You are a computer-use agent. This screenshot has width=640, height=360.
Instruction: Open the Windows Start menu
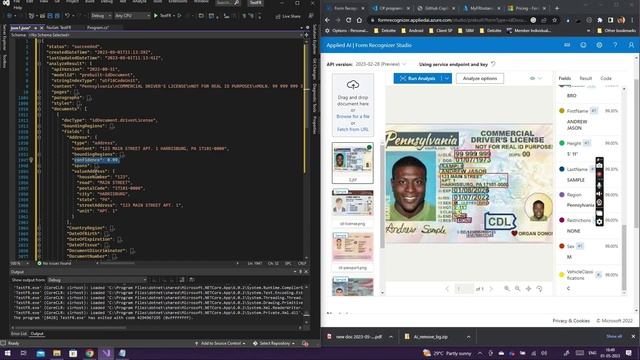coord(7,353)
